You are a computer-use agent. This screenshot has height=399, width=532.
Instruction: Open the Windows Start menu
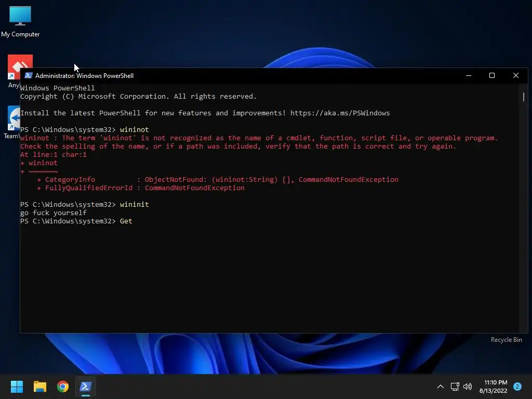(x=17, y=387)
